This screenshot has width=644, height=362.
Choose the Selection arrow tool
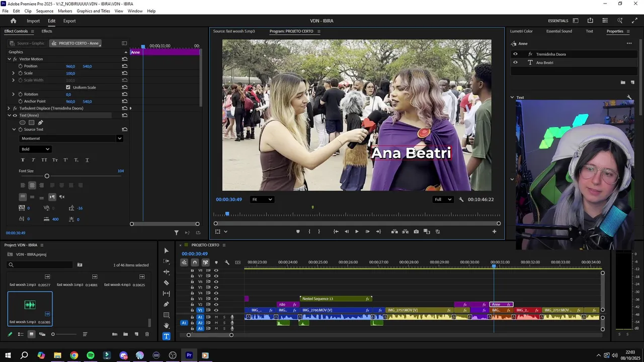[167, 250]
